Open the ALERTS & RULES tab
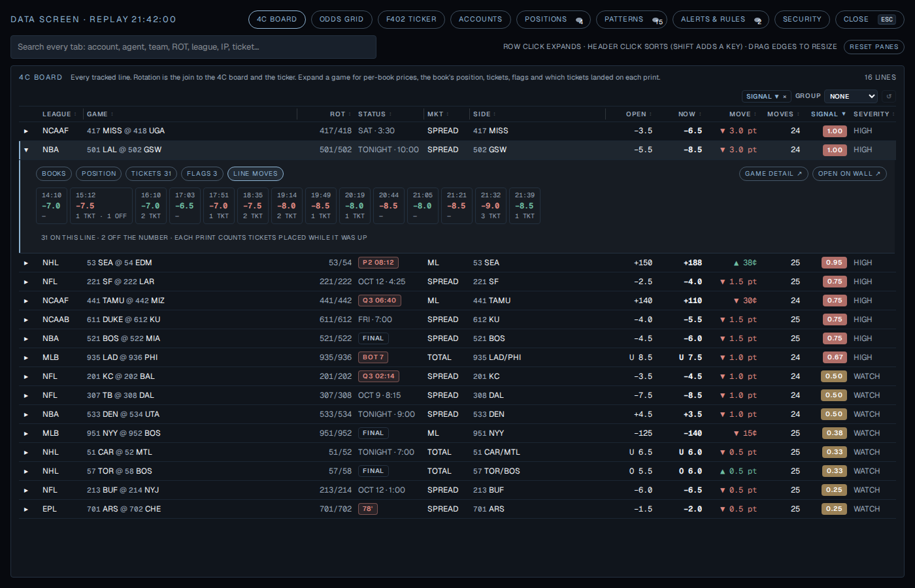The image size is (915, 588). (x=720, y=20)
